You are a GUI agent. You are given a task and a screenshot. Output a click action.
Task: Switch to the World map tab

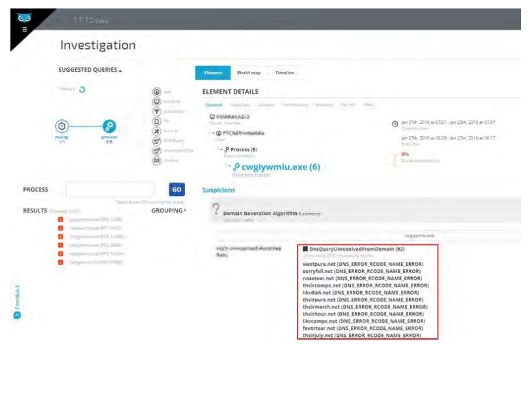[x=248, y=73]
